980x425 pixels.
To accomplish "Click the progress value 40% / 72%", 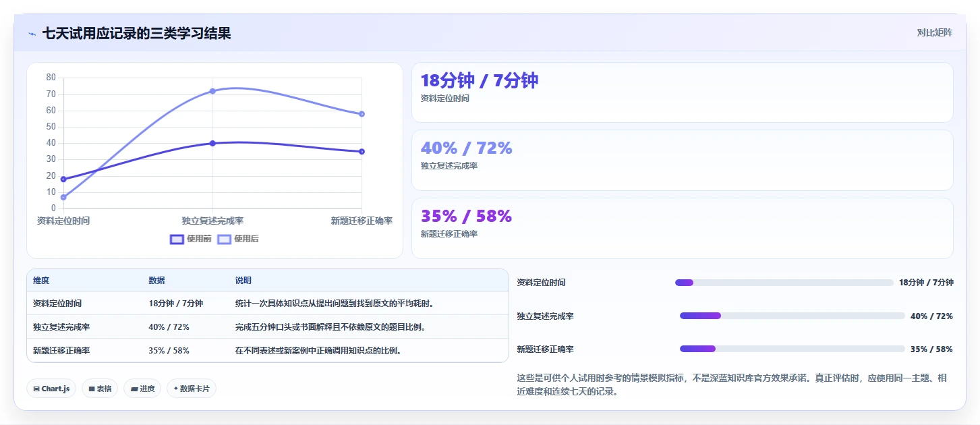I will (x=931, y=316).
